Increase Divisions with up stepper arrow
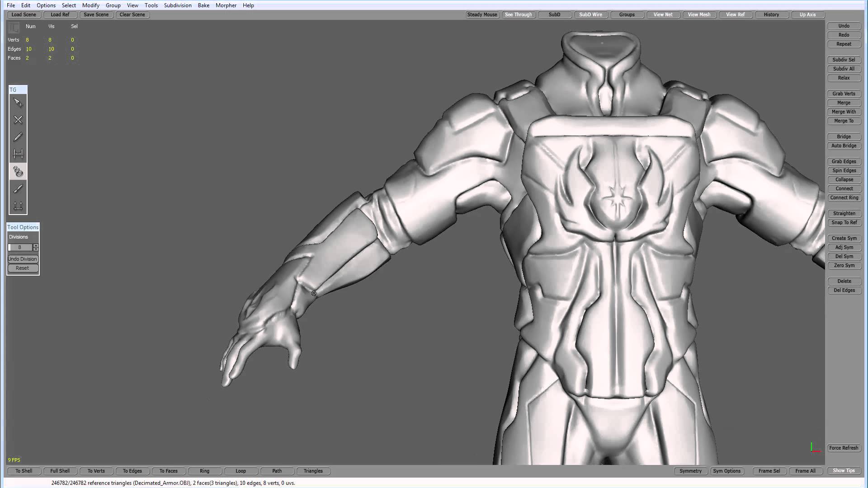The width and height of the screenshot is (868, 488). (x=36, y=246)
